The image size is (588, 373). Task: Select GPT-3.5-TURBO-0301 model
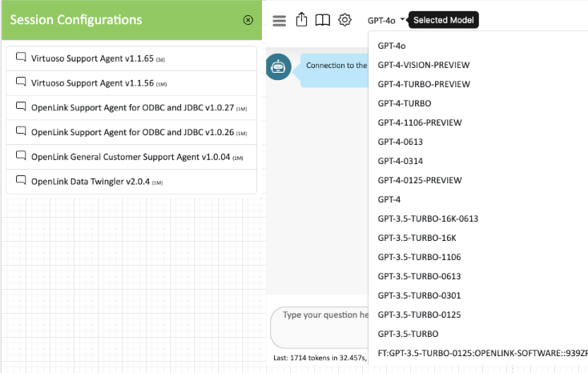[419, 295]
